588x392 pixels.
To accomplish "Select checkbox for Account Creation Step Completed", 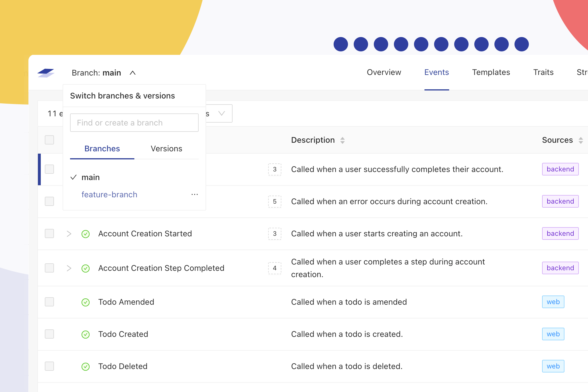I will pos(49,268).
